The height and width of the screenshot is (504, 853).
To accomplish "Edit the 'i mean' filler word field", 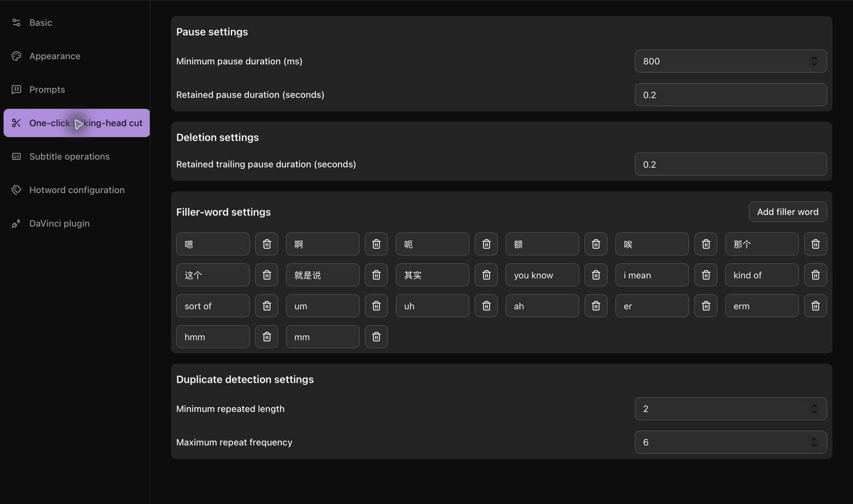I will click(652, 275).
